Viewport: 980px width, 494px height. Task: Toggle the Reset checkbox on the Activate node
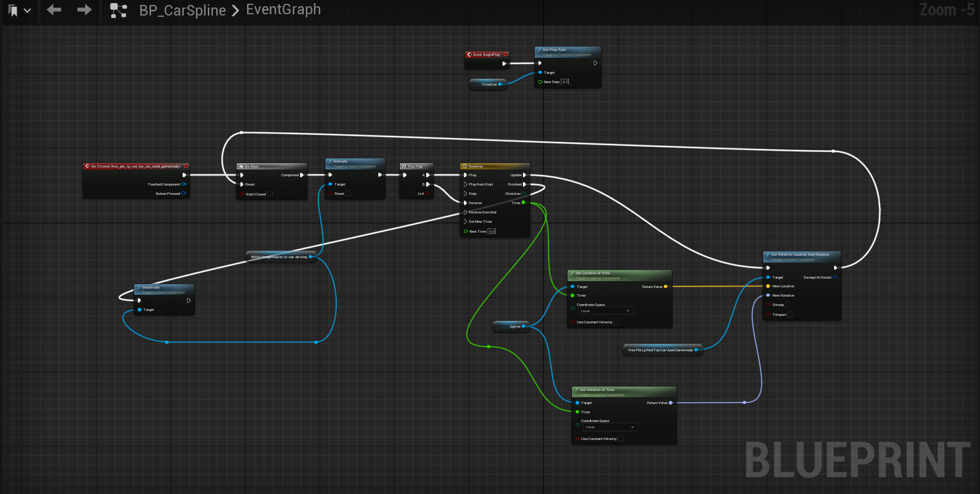pyautogui.click(x=348, y=194)
